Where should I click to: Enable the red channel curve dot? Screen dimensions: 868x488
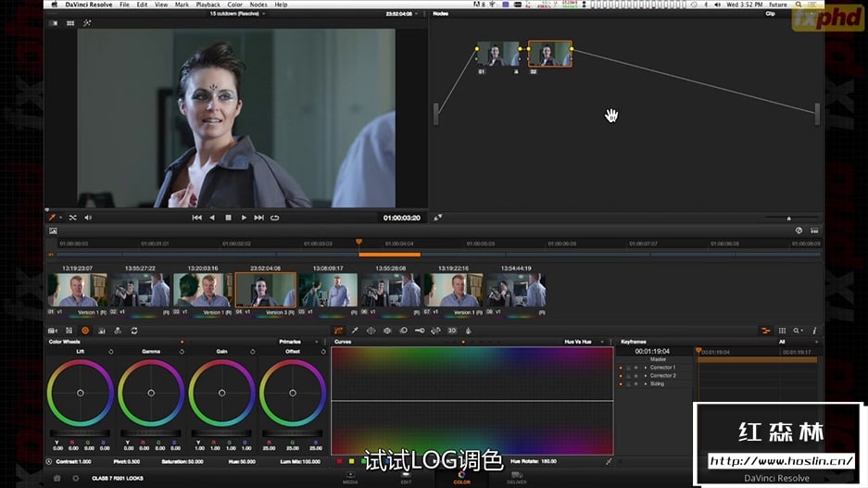[x=340, y=461]
